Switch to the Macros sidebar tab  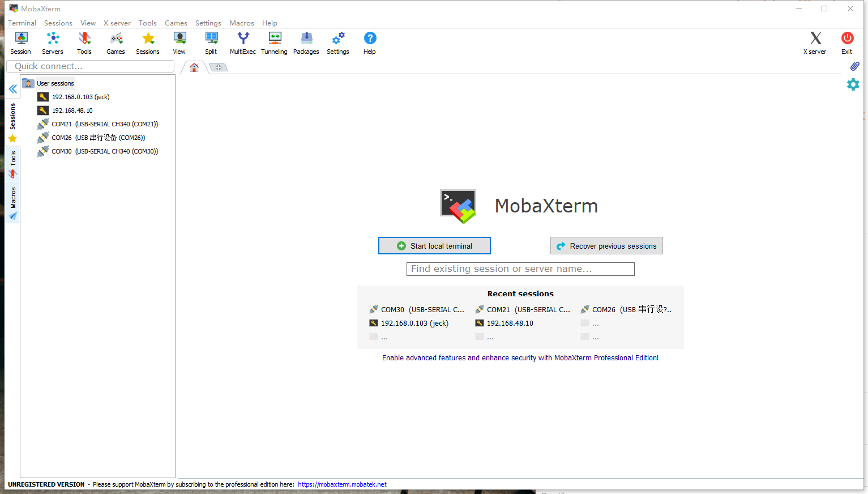pyautogui.click(x=12, y=203)
